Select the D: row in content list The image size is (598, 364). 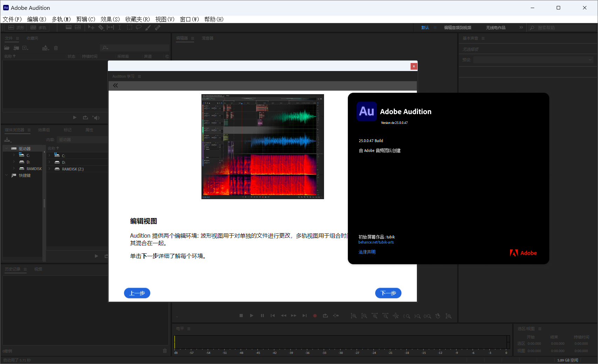point(77,162)
